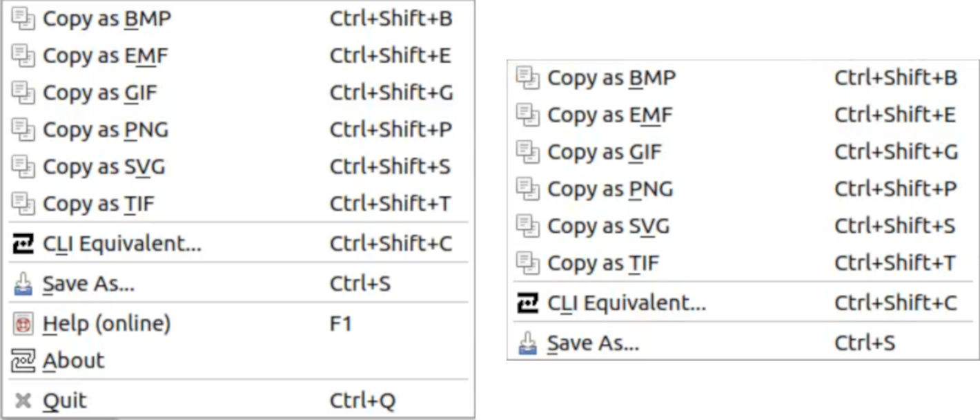The width and height of the screenshot is (980, 420).
Task: Select Copy as PNG in the longer menu
Action: 106,130
